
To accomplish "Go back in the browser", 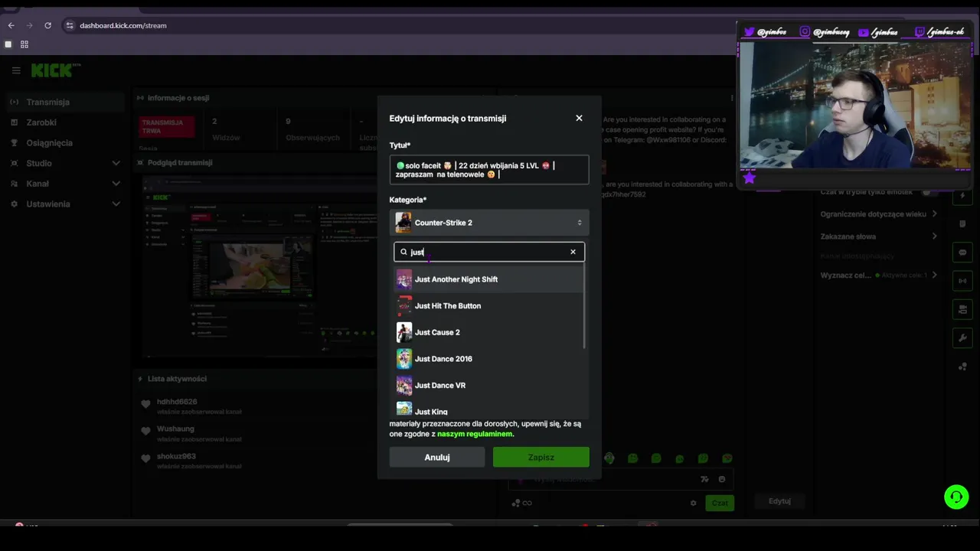I will click(x=11, y=25).
